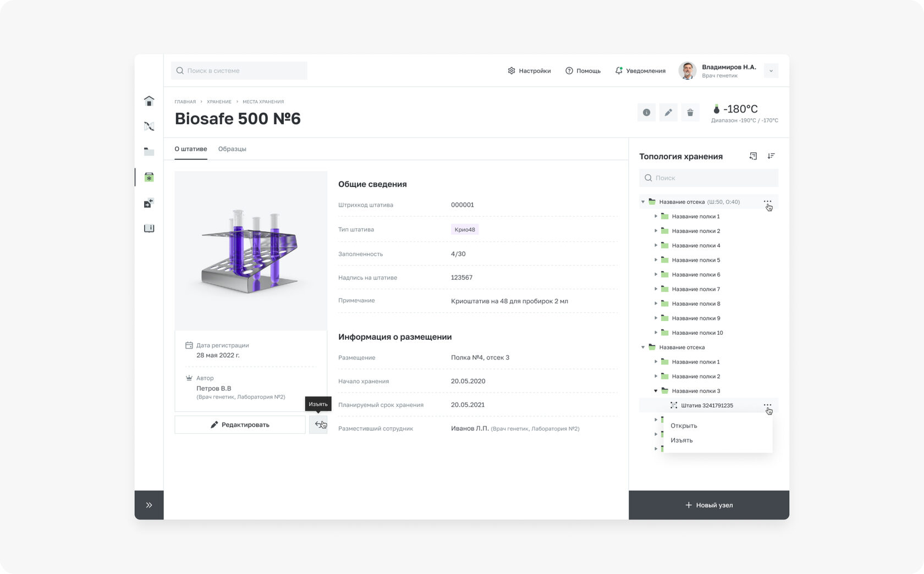The width and height of the screenshot is (924, 574).
Task: Expand the sidebar with double chevron
Action: tap(149, 505)
